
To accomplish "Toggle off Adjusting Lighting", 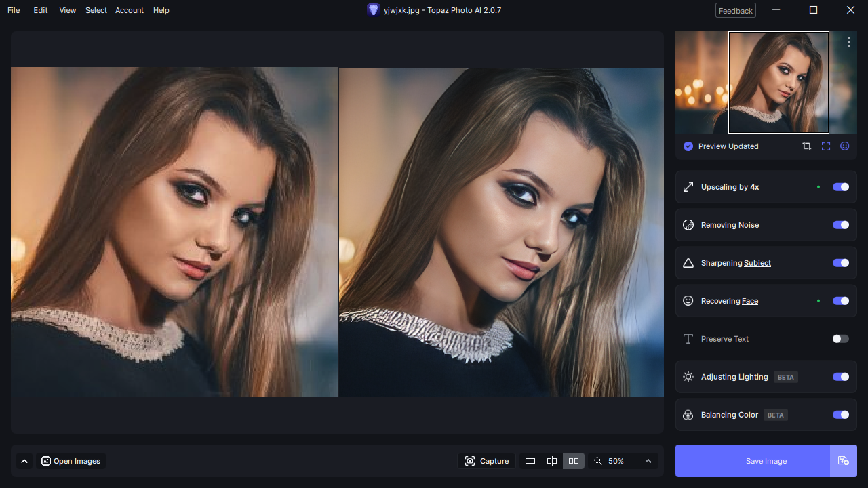I will 841,377.
